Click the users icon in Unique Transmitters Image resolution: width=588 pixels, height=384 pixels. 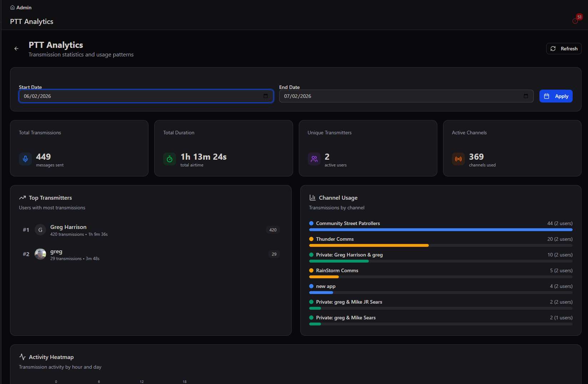tap(314, 159)
